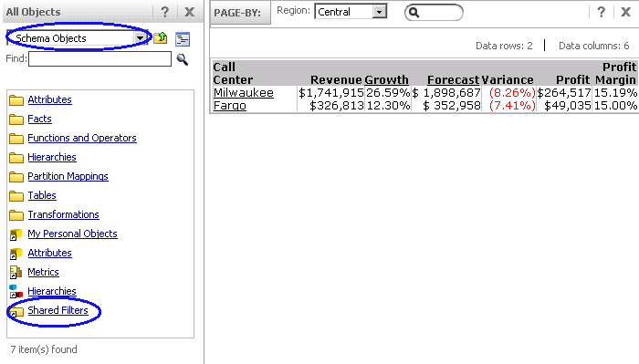Click the My Personal Objects shortcut icon
The width and height of the screenshot is (639, 364).
pyautogui.click(x=16, y=234)
